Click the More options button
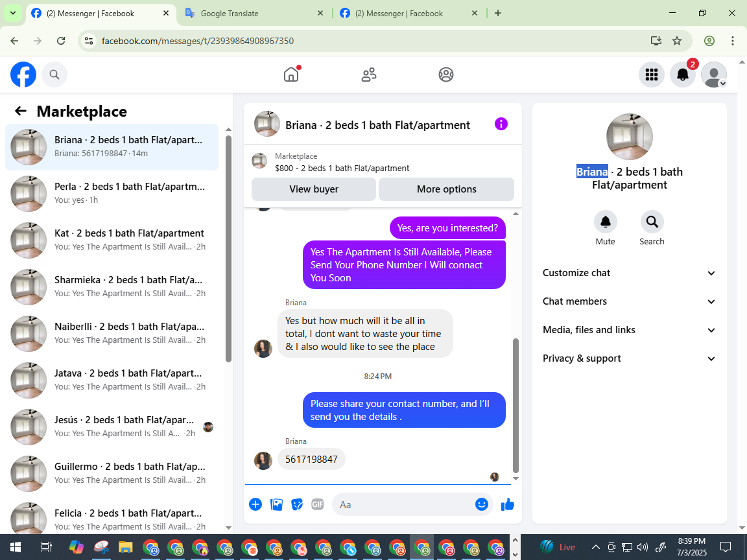The height and width of the screenshot is (560, 747). (x=446, y=189)
